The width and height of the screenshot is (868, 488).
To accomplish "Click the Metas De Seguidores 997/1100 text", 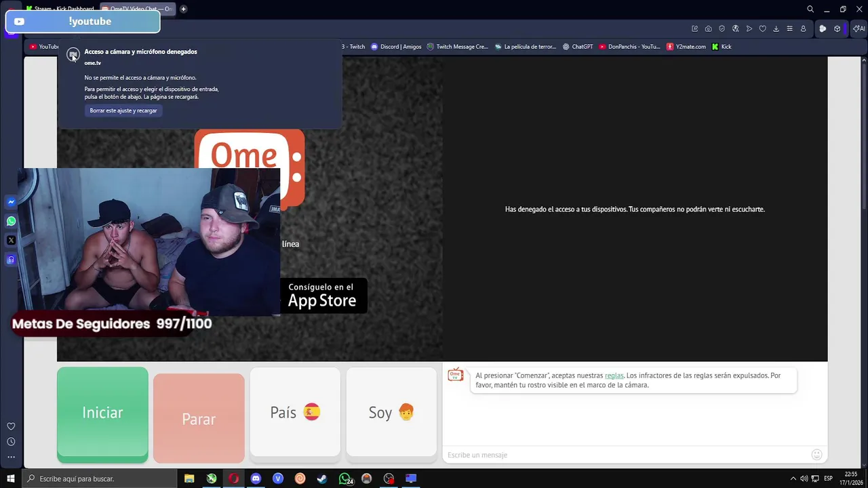I will pyautogui.click(x=112, y=324).
